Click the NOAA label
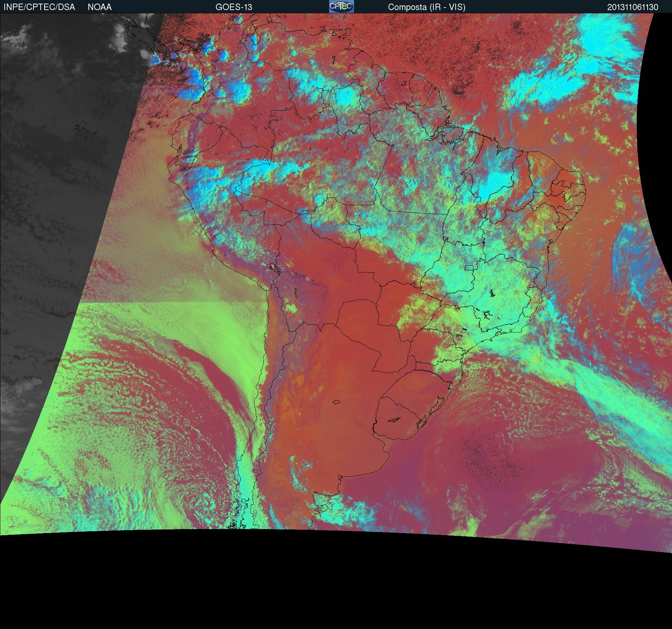 [100, 7]
